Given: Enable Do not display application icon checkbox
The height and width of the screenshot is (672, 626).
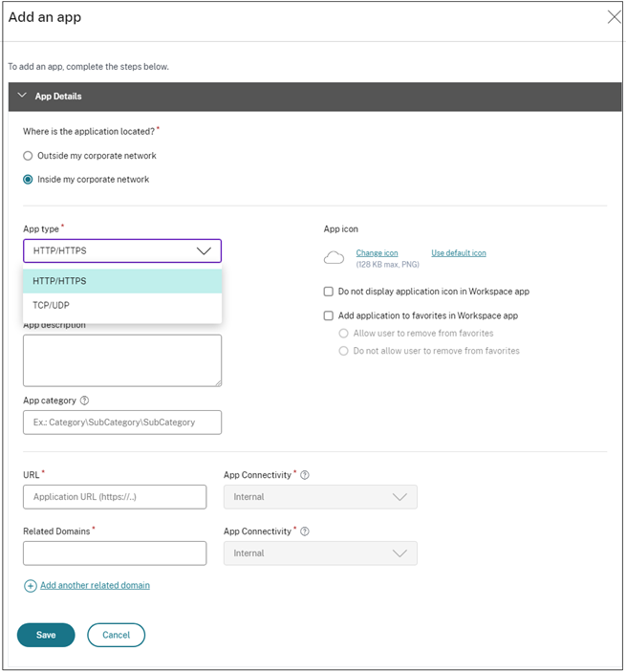Looking at the screenshot, I should coord(329,292).
